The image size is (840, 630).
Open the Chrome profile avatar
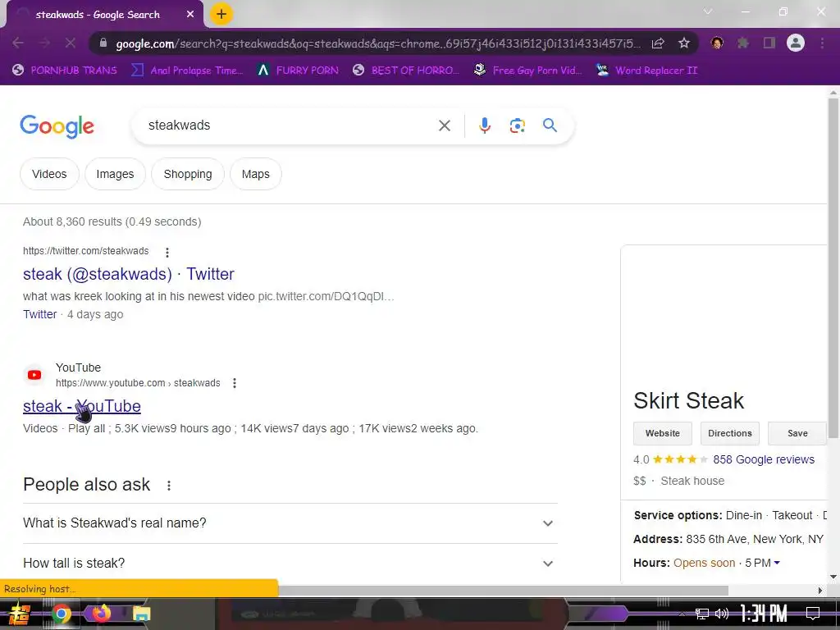[x=796, y=43]
